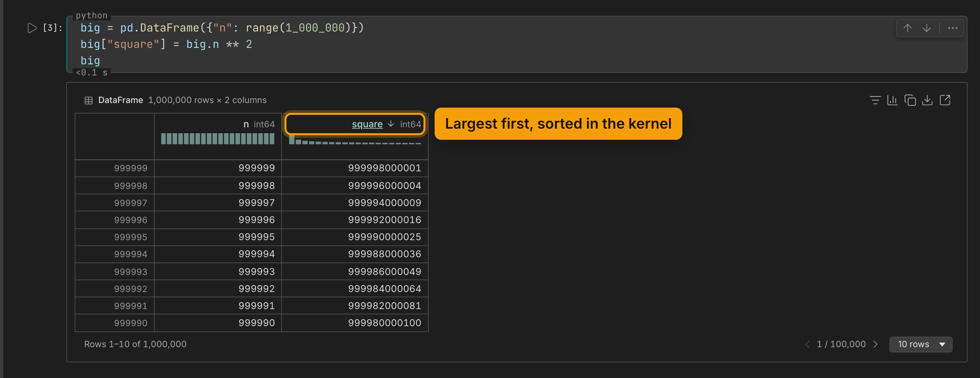Select cell value 999982000081
980x378 pixels.
click(384, 306)
